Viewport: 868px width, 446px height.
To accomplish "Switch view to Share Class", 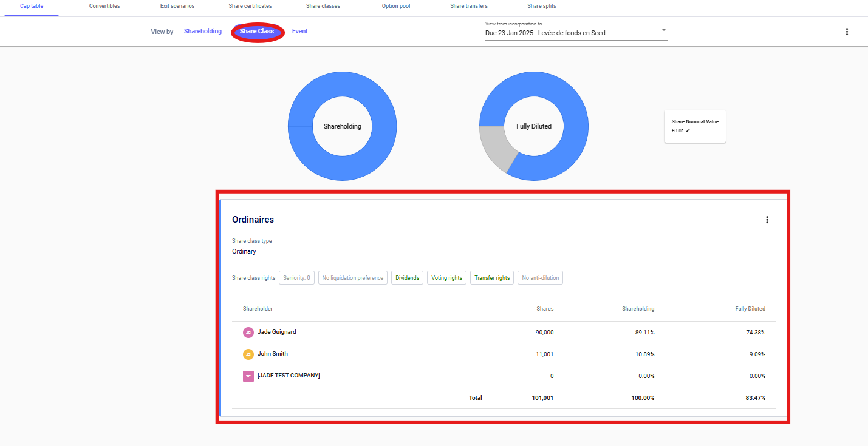I will click(257, 31).
